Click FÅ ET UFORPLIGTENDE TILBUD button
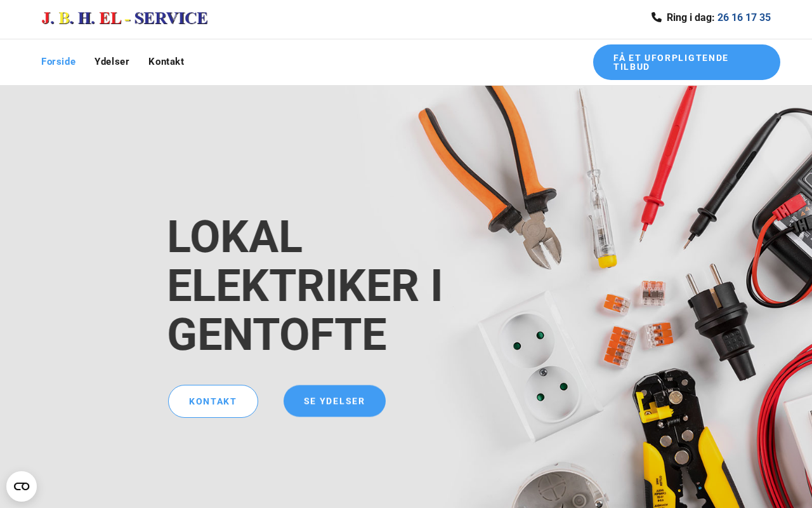This screenshot has height=508, width=812. pos(686,62)
